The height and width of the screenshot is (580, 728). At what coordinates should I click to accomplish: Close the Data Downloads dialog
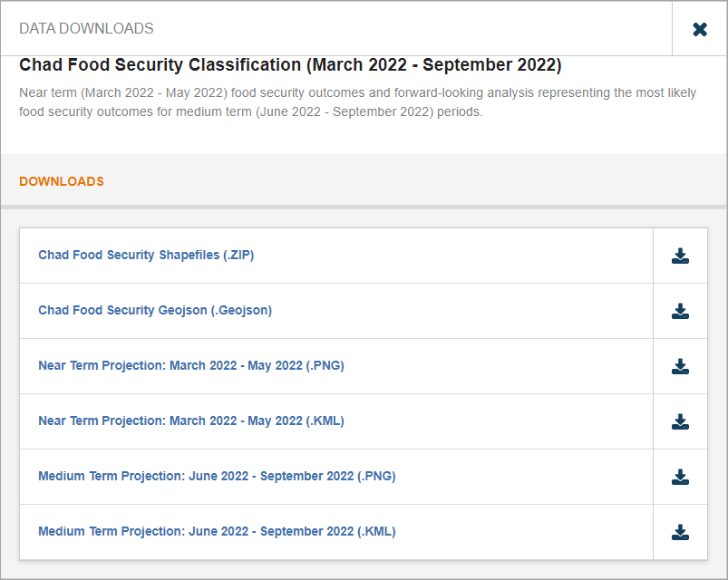(x=699, y=29)
